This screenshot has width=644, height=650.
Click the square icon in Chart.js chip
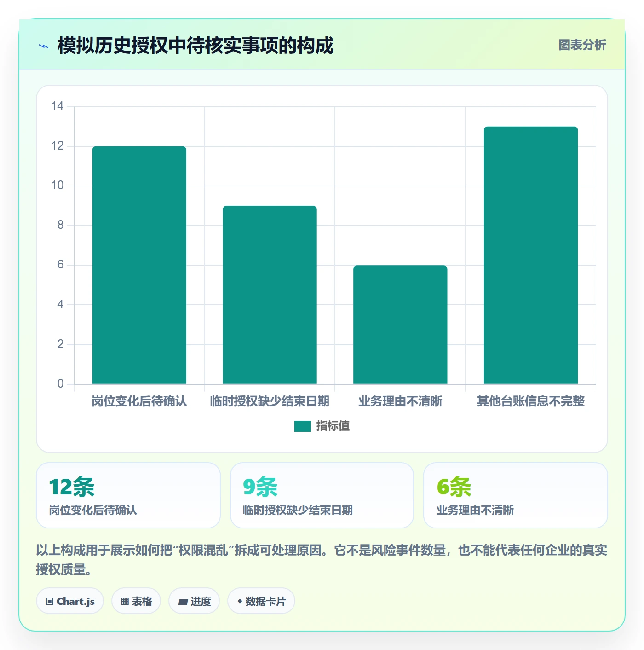pos(50,602)
